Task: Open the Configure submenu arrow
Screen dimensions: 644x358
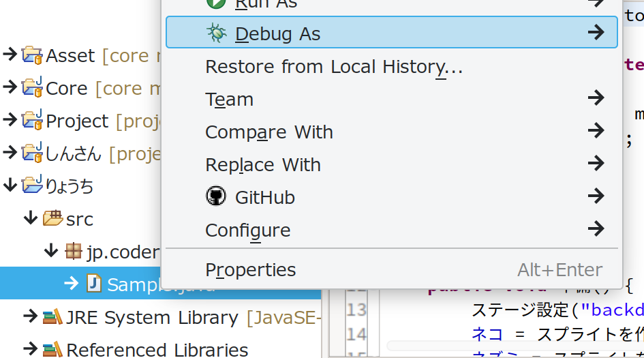Action: point(596,230)
